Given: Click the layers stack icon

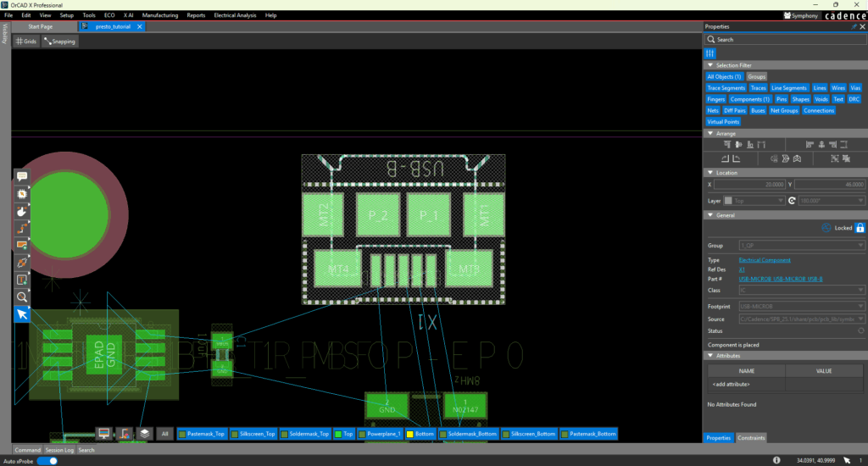Looking at the screenshot, I should pyautogui.click(x=144, y=433).
